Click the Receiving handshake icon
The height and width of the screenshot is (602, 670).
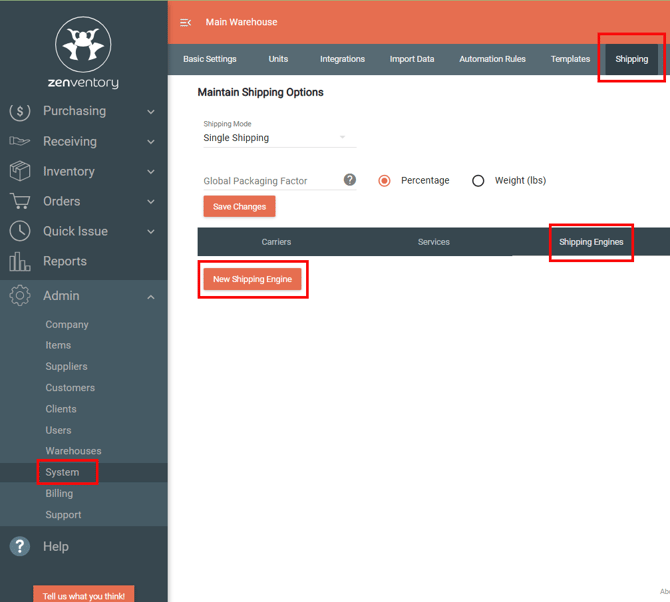click(19, 142)
